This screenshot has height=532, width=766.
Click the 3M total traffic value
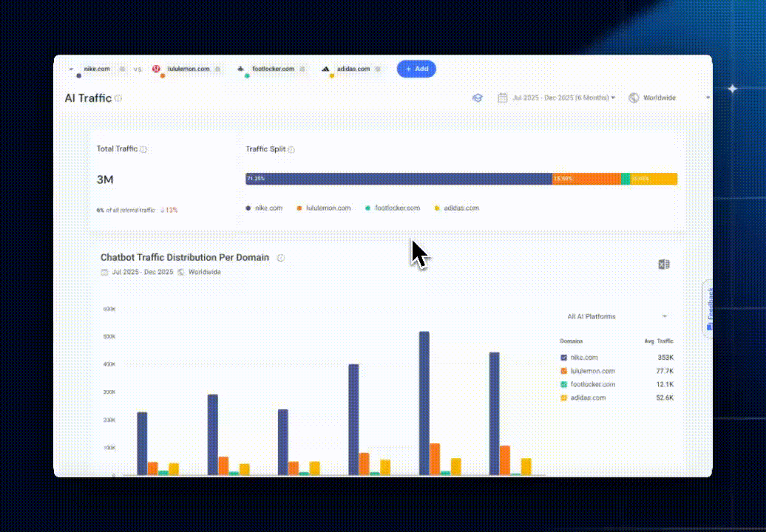[105, 180]
